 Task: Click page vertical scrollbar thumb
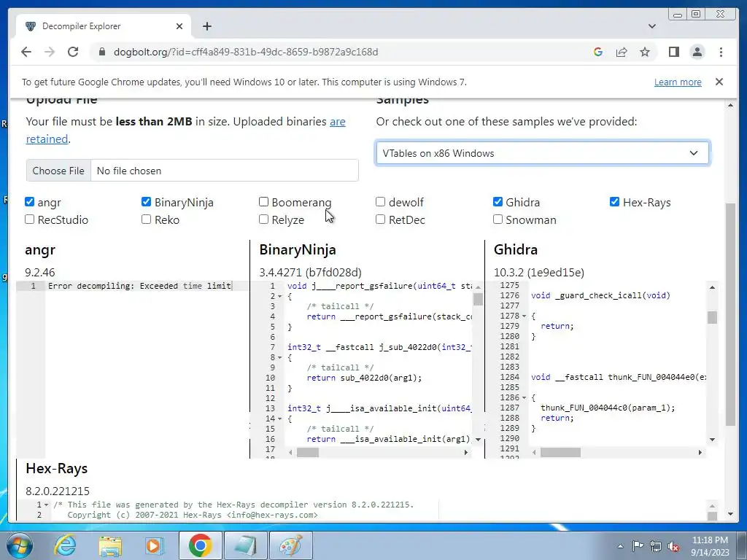731,314
